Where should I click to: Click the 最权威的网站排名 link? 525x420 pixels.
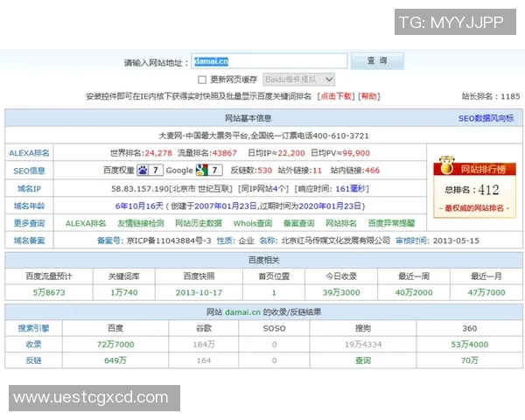click(474, 208)
